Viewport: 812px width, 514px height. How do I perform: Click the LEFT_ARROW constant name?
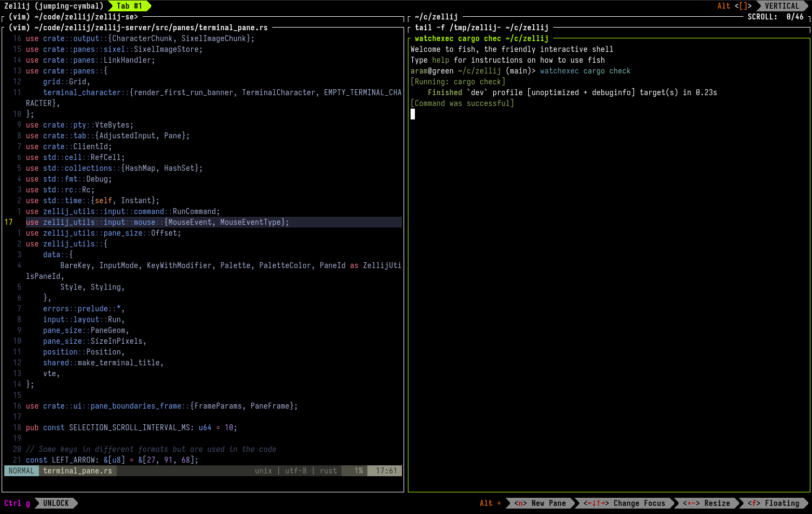coord(73,460)
